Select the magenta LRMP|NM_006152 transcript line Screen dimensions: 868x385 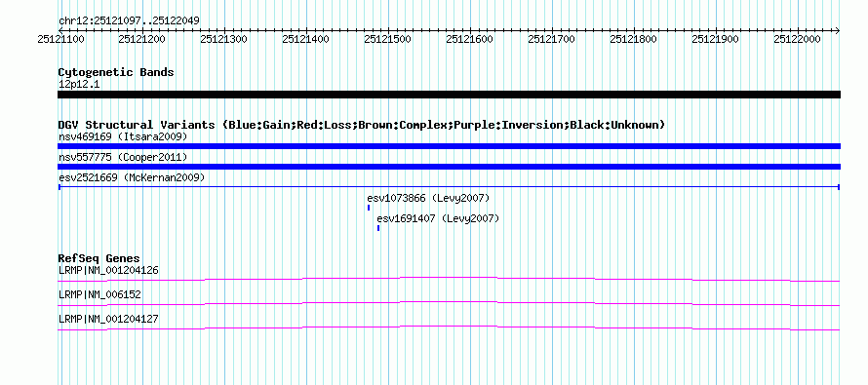(x=449, y=303)
